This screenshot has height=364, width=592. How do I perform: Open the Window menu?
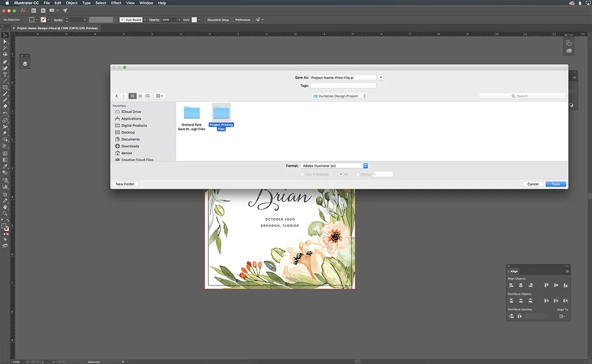pos(146,3)
